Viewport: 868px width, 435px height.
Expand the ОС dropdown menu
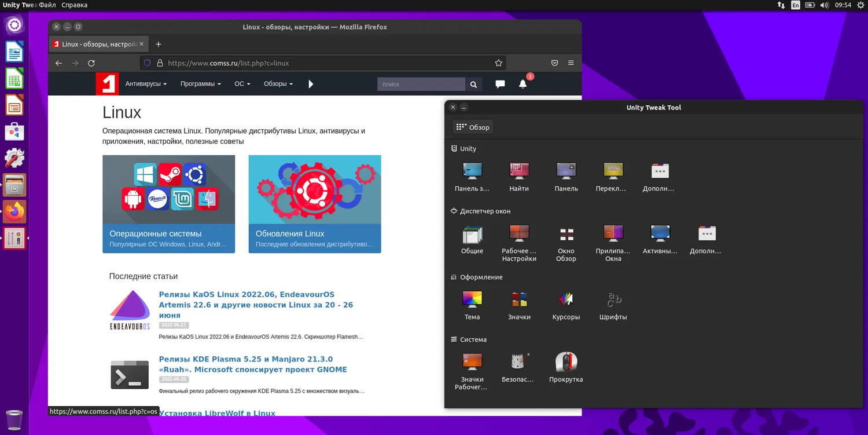pos(242,84)
